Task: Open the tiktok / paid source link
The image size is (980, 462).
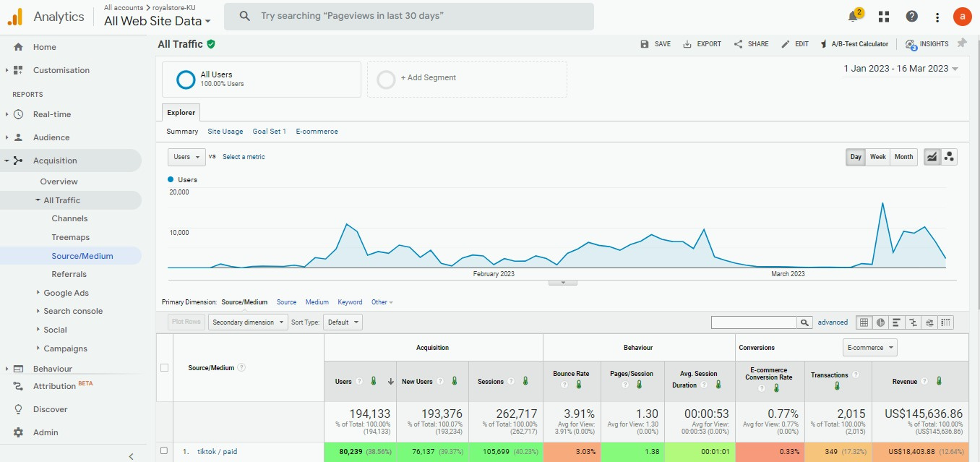Action: click(217, 452)
